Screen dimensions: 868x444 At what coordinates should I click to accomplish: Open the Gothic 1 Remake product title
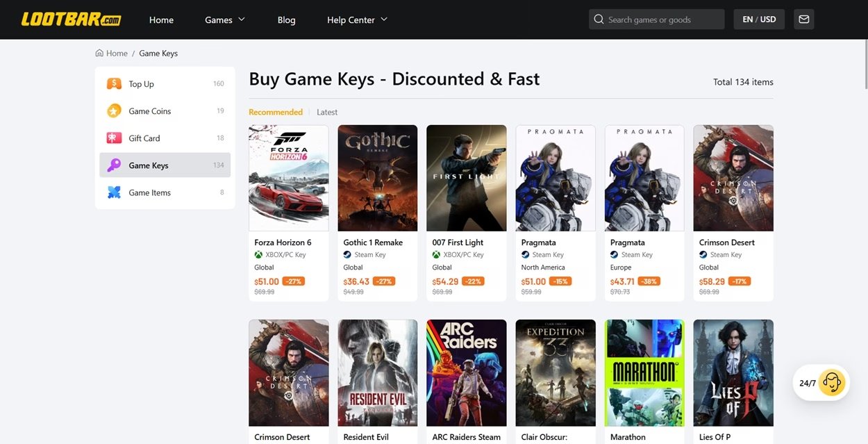point(373,242)
